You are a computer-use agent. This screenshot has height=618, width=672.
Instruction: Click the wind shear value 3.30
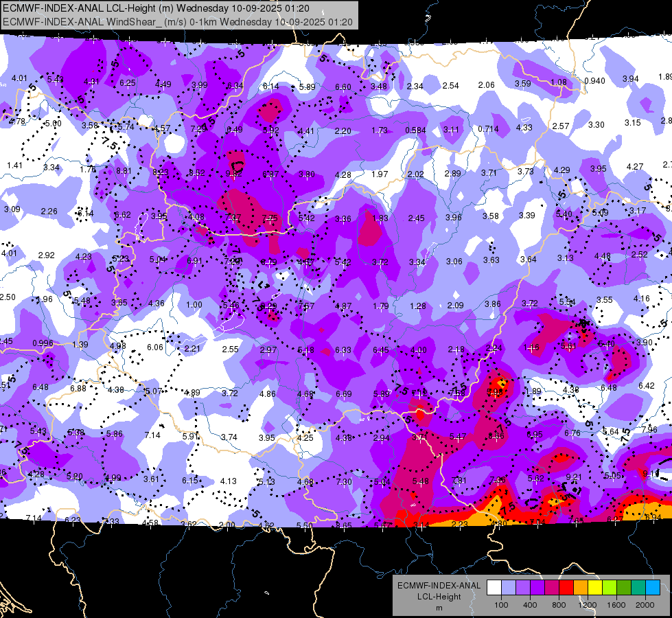click(596, 125)
